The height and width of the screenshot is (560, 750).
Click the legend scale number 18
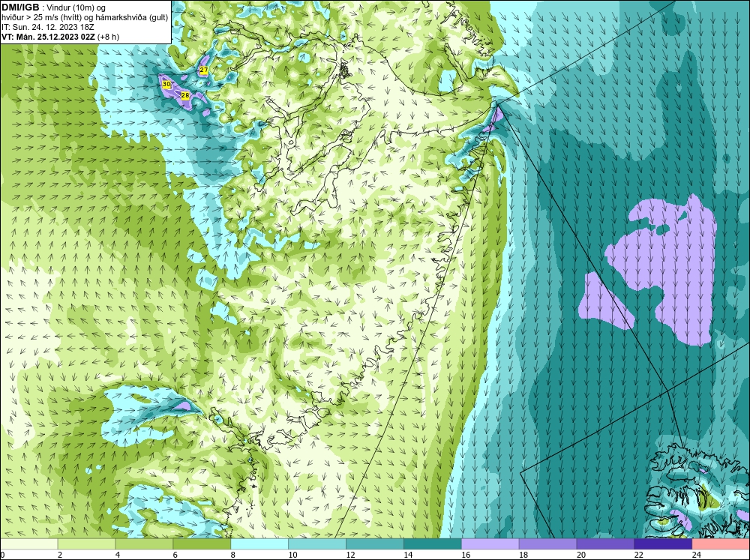[523, 555]
